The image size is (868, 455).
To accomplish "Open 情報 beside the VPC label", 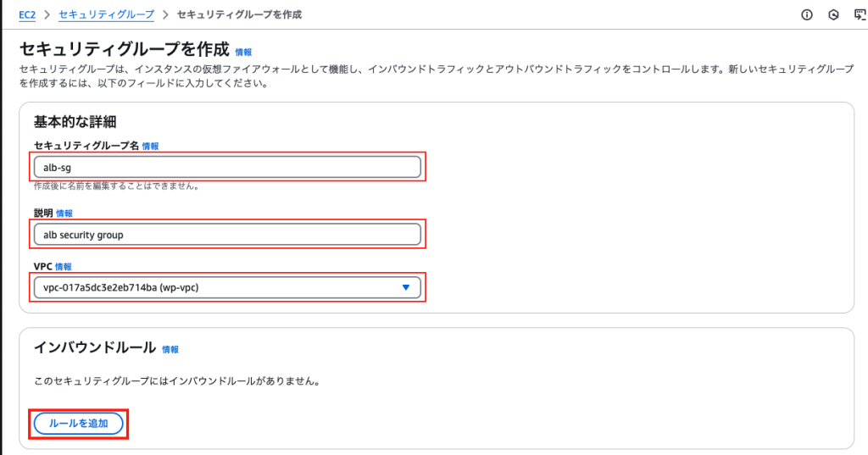I will [63, 267].
